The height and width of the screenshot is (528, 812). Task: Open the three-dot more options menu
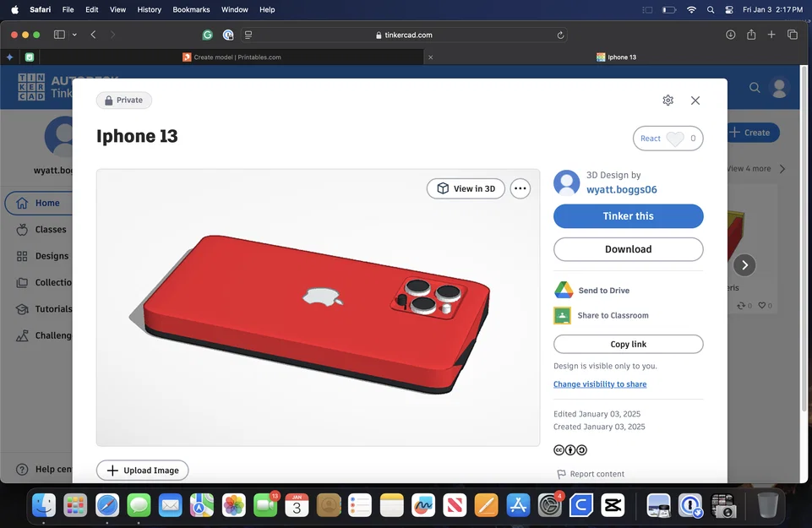[520, 188]
